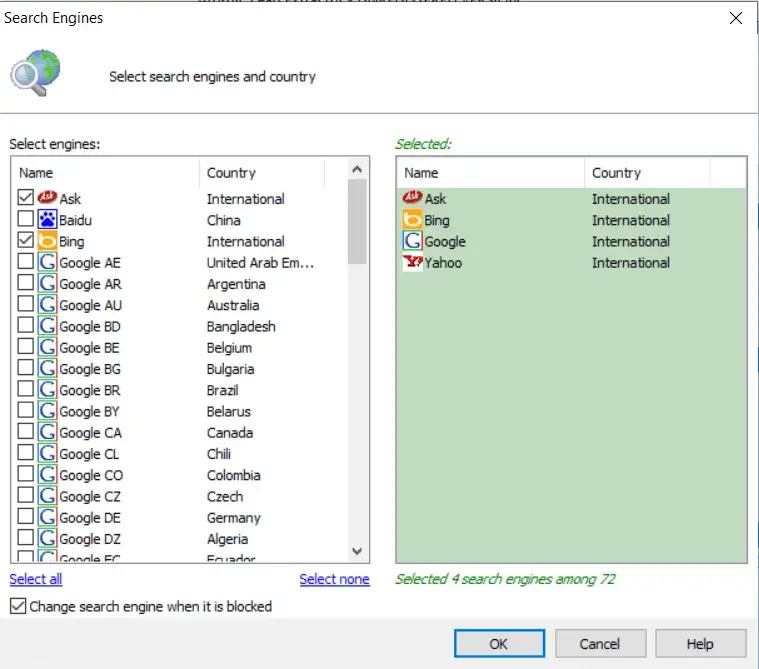Select the Google row text in Selected list
The image size is (759, 669).
(445, 241)
